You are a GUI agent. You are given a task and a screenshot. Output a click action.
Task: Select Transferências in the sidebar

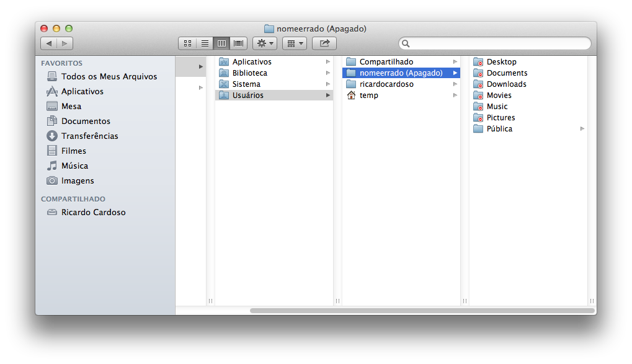point(89,136)
